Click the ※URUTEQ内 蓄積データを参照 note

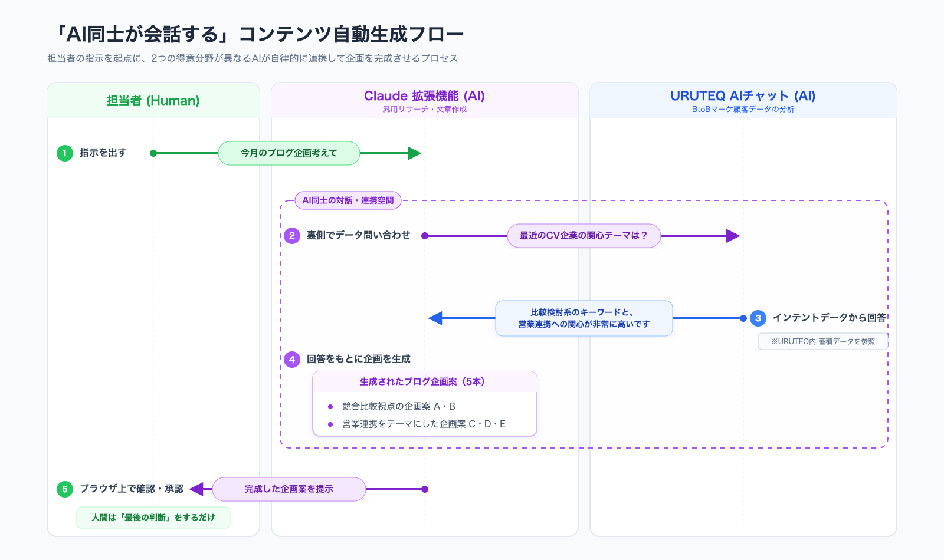click(822, 341)
